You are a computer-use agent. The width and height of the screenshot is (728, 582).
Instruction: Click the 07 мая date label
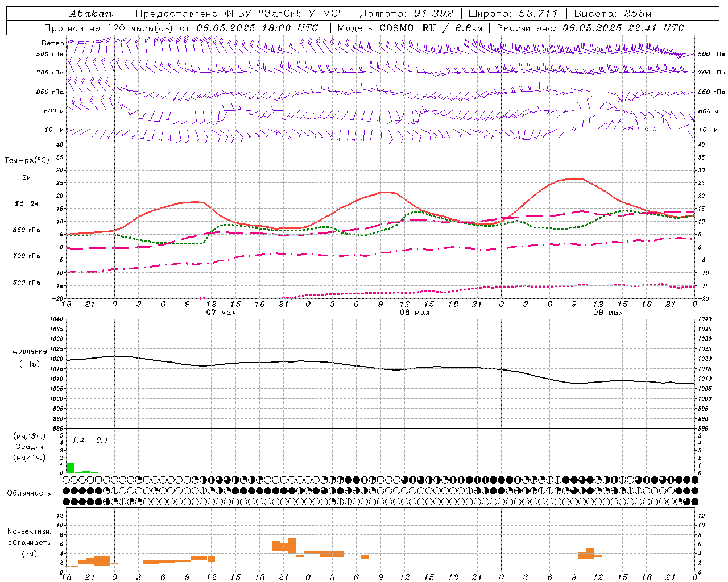coord(221,313)
